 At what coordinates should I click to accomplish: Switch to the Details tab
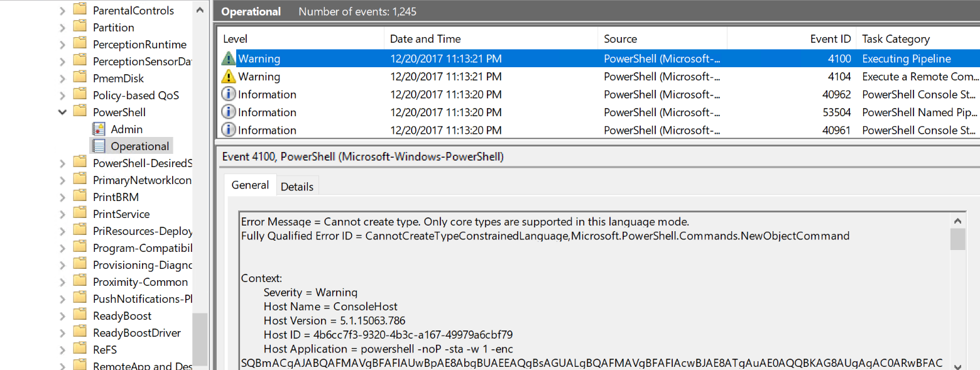[297, 187]
